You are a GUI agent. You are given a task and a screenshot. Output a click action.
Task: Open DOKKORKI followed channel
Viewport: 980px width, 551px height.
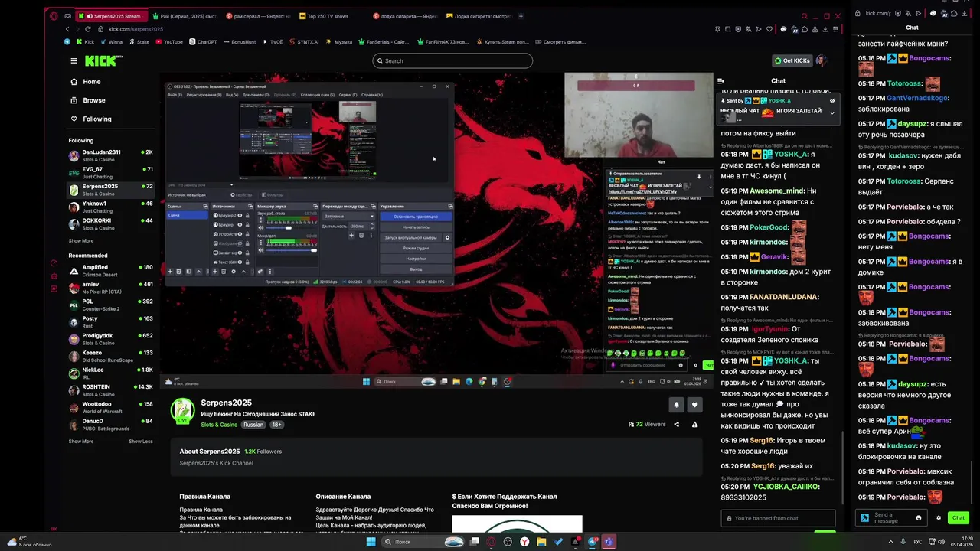click(111, 223)
